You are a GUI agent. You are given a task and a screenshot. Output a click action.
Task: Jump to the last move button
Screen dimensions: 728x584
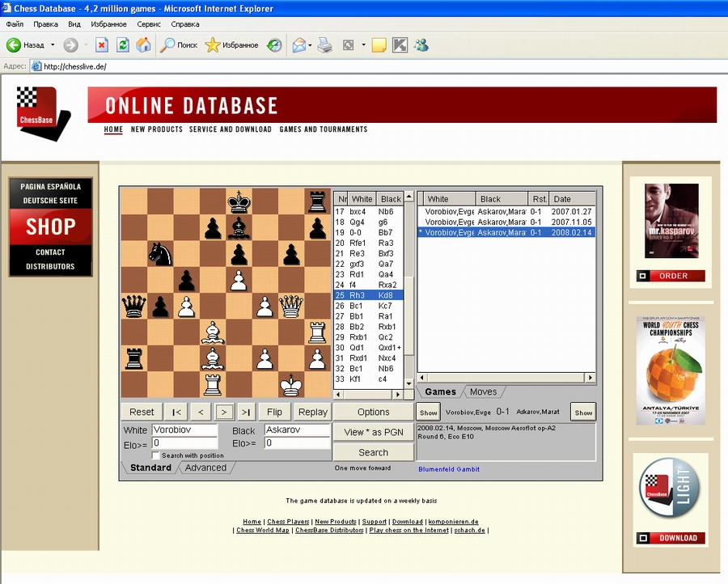tap(247, 412)
